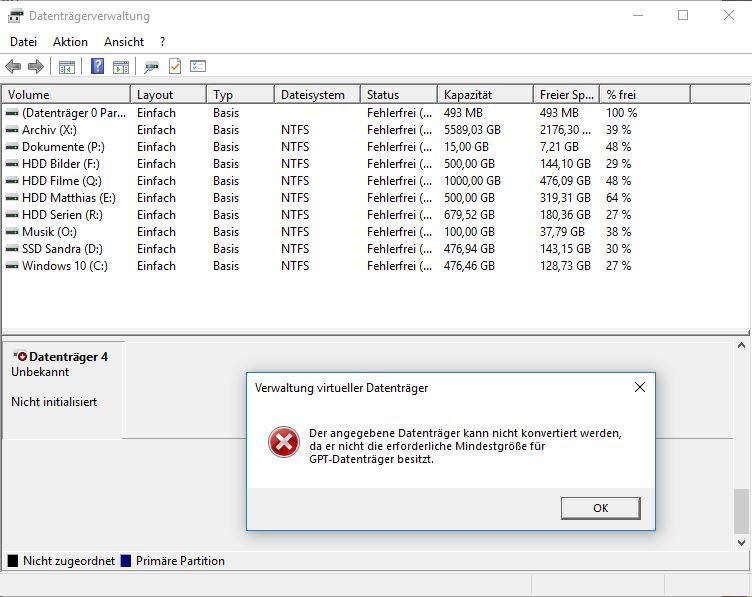Image resolution: width=752 pixels, height=597 pixels.
Task: Open the Help toolbar icon
Action: coord(97,66)
